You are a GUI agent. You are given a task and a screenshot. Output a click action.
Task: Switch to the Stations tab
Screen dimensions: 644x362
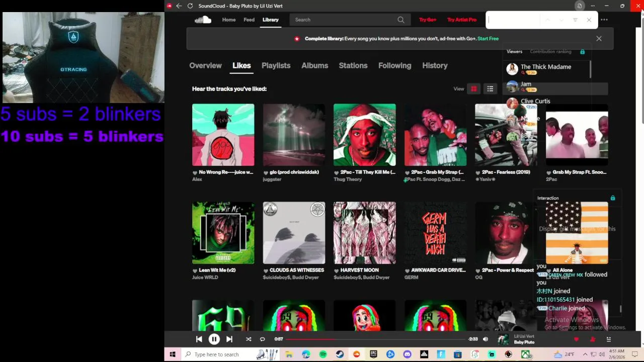coord(353,65)
